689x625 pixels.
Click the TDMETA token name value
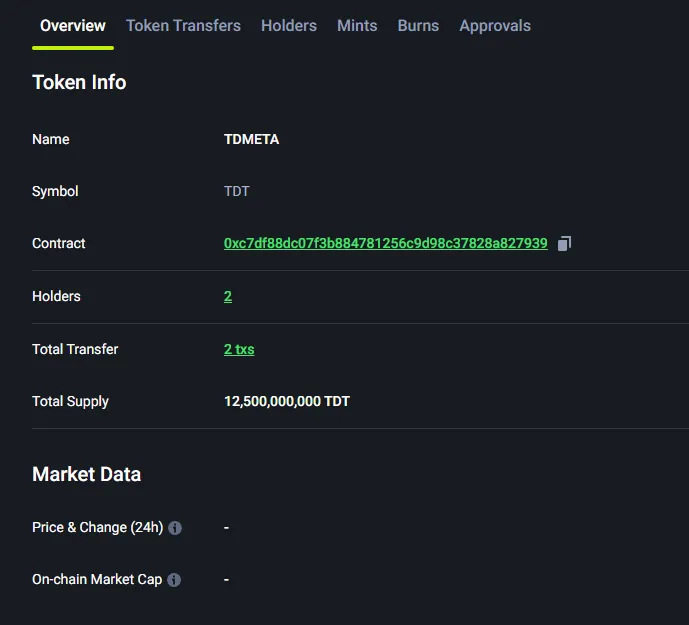point(251,139)
